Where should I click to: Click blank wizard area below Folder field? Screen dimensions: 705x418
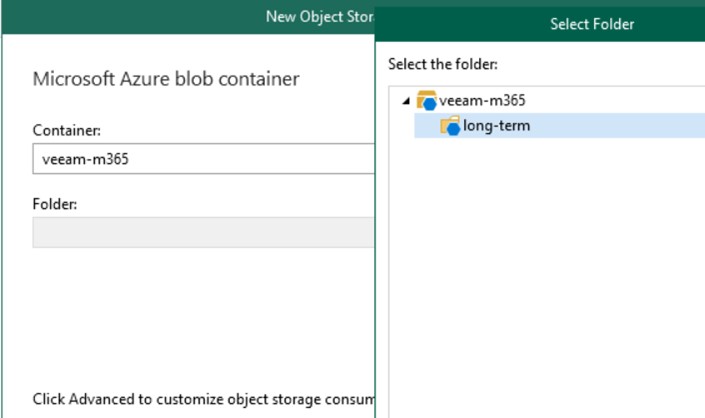[200, 310]
